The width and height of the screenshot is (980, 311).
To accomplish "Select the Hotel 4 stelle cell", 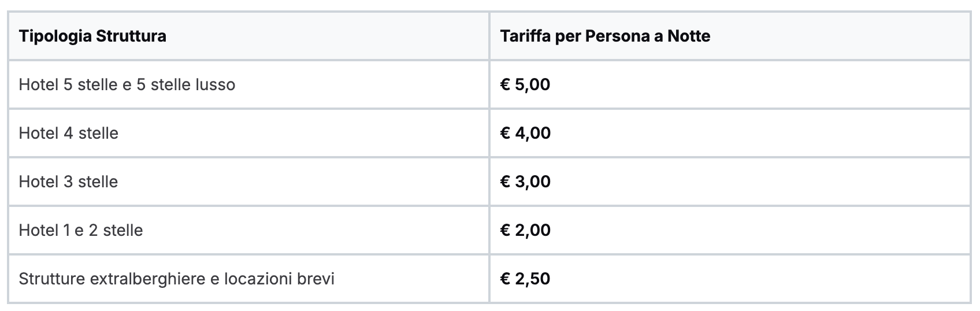I will coord(68,133).
